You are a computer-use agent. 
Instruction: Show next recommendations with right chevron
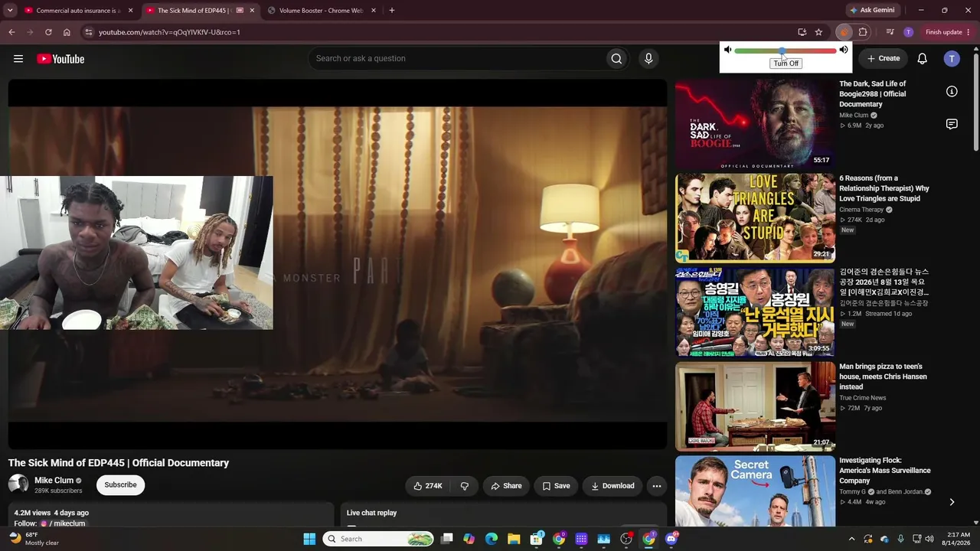952,502
